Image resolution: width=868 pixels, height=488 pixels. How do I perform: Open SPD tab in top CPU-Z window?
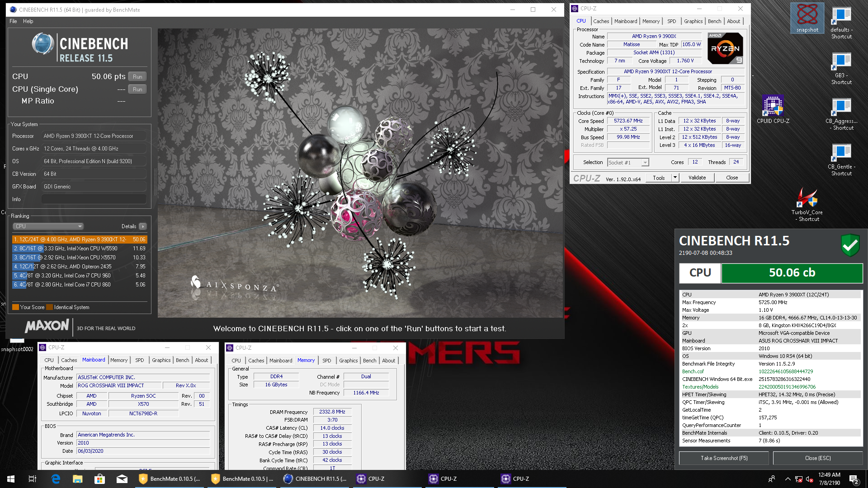(672, 21)
